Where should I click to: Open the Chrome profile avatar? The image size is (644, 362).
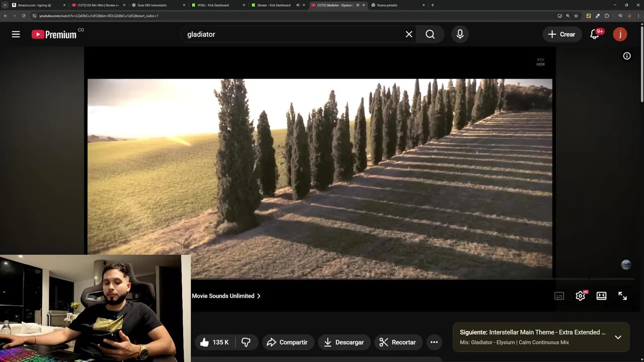click(x=629, y=16)
